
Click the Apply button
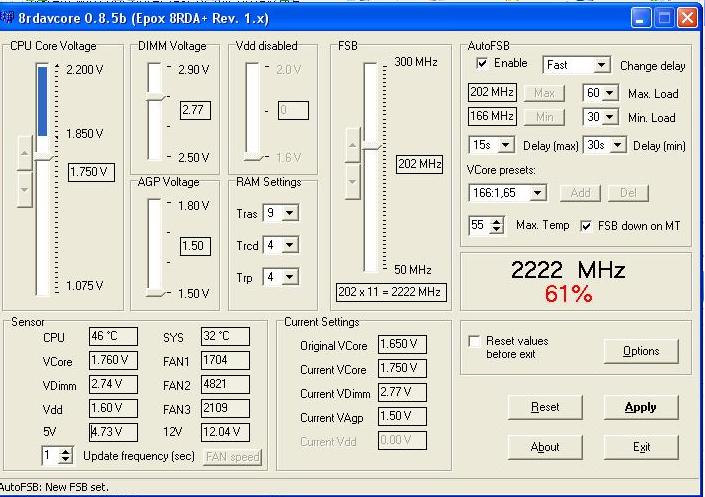click(x=641, y=407)
